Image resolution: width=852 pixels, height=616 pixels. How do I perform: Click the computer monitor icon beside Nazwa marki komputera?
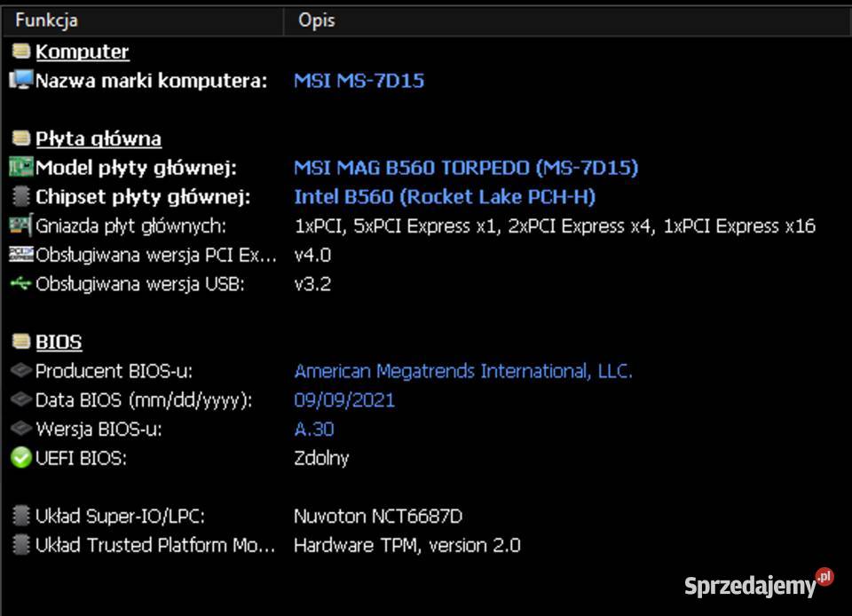[x=20, y=81]
